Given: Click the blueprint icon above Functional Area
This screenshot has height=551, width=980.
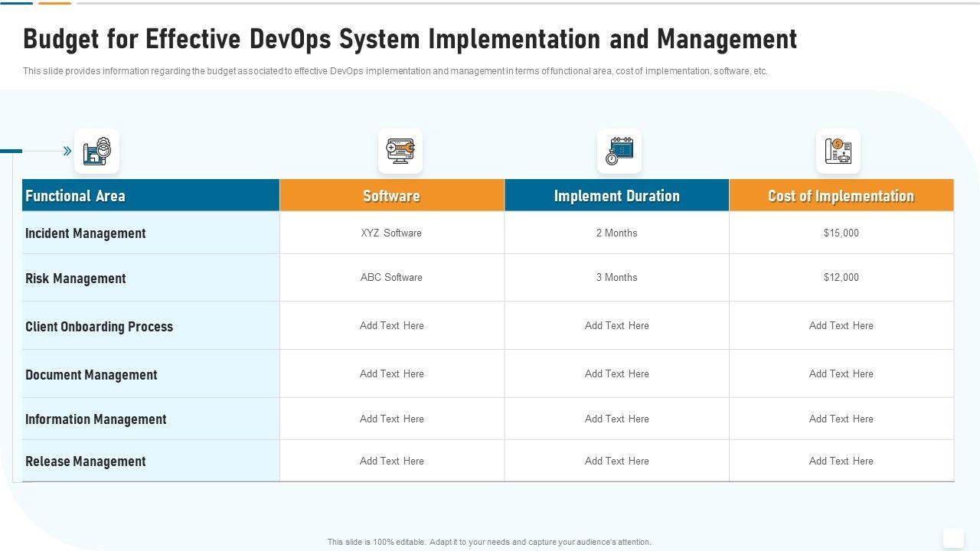Looking at the screenshot, I should pos(97,152).
